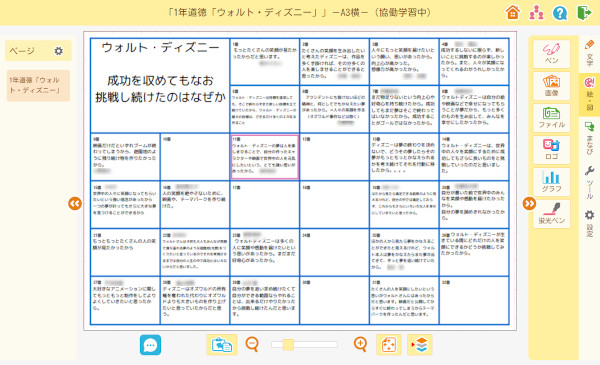Collapse the left page panel arrow
600x365 pixels.
pyautogui.click(x=75, y=204)
